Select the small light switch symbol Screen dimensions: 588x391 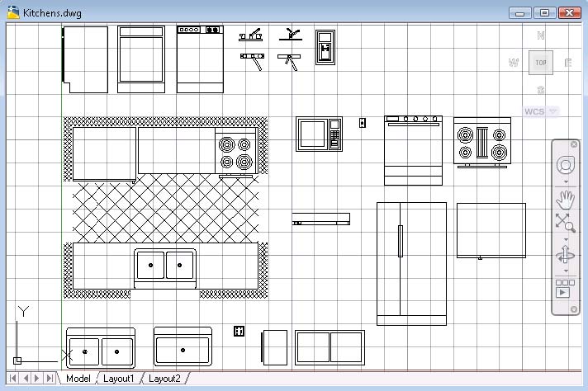click(363, 123)
